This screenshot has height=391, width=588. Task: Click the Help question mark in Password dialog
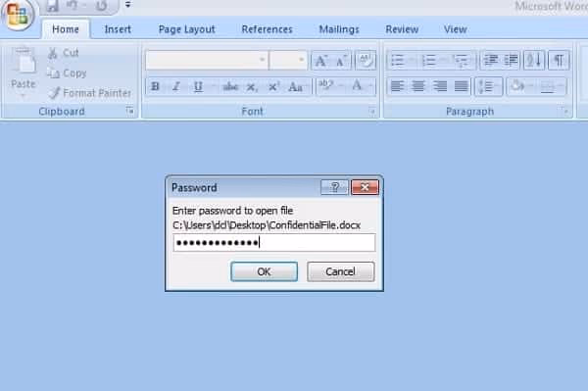(x=334, y=187)
